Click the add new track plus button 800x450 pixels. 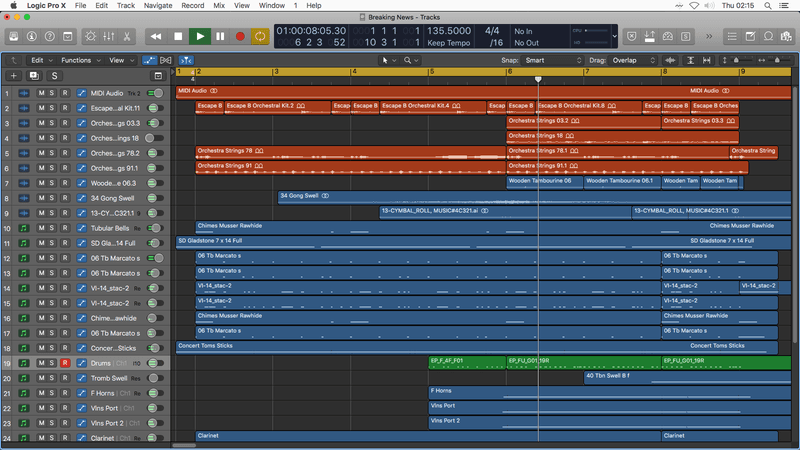(x=14, y=76)
